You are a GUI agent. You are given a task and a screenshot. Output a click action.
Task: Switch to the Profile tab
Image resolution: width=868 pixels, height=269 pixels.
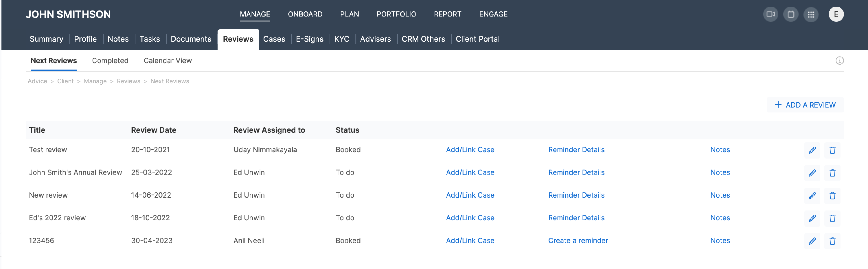tap(85, 39)
